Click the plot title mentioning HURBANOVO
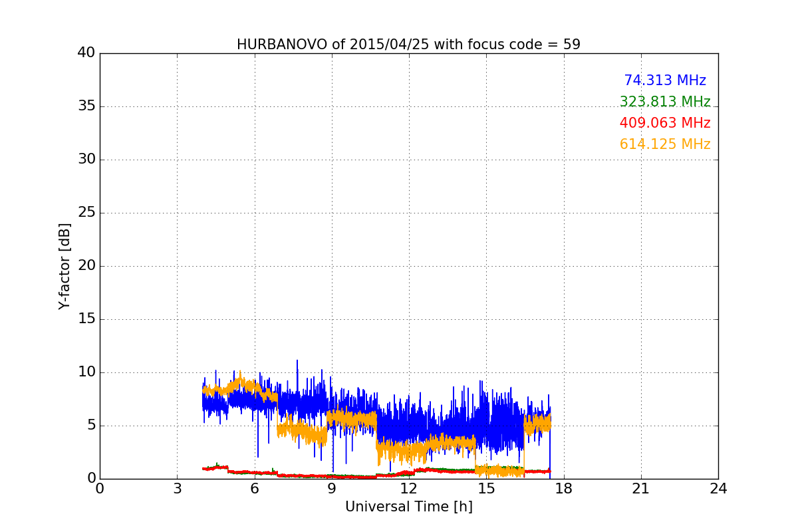Screen dimensions: 798x532 click(408, 45)
